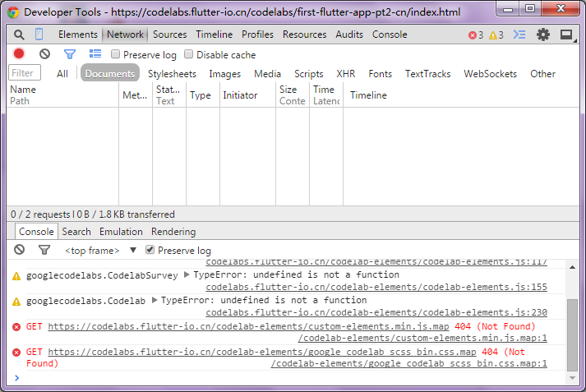Viewport: 586px width, 392px height.
Task: Open DevTools settings gear
Action: 543,35
